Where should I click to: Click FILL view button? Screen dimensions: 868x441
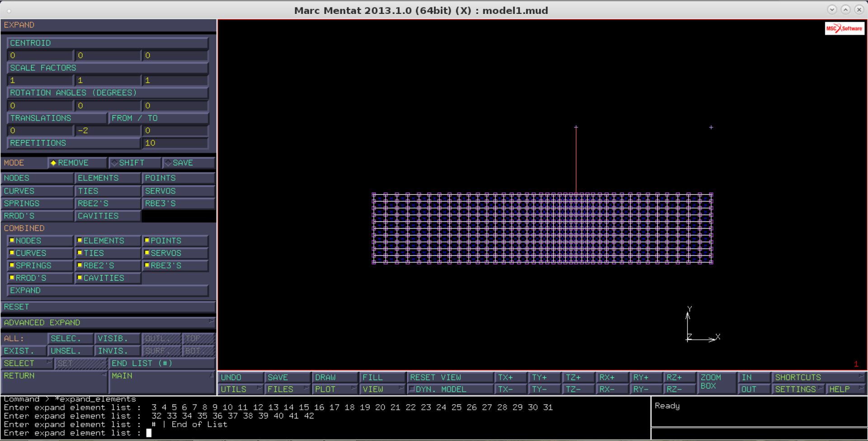pyautogui.click(x=382, y=377)
